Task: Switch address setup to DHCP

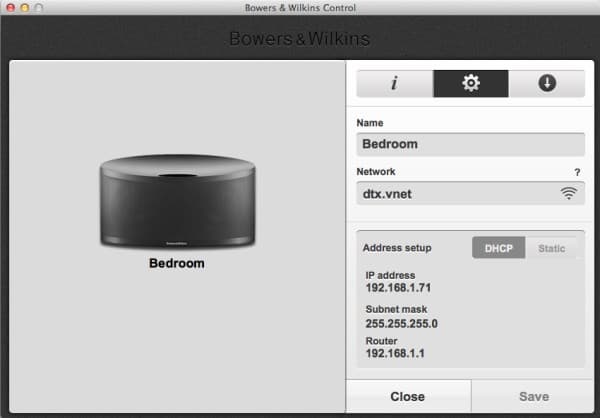Action: coord(499,248)
